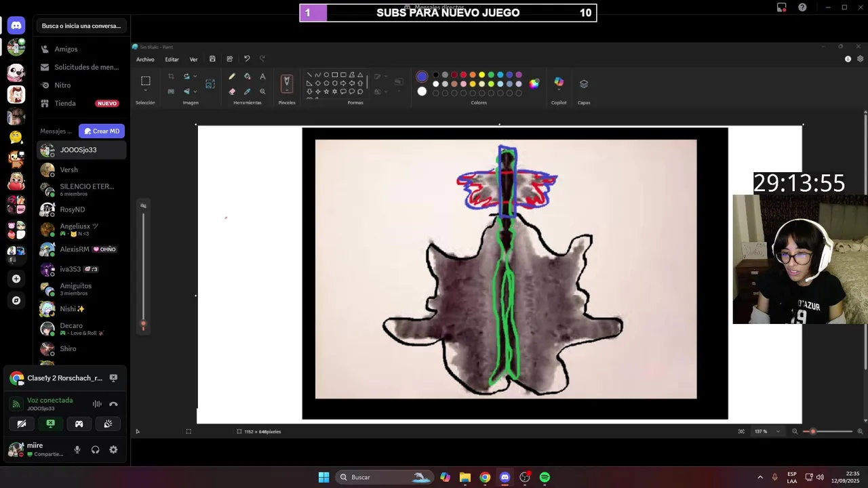Open the zoom percentage dropdown 137 %
Viewport: 868px width, 488px height.
pos(778,431)
